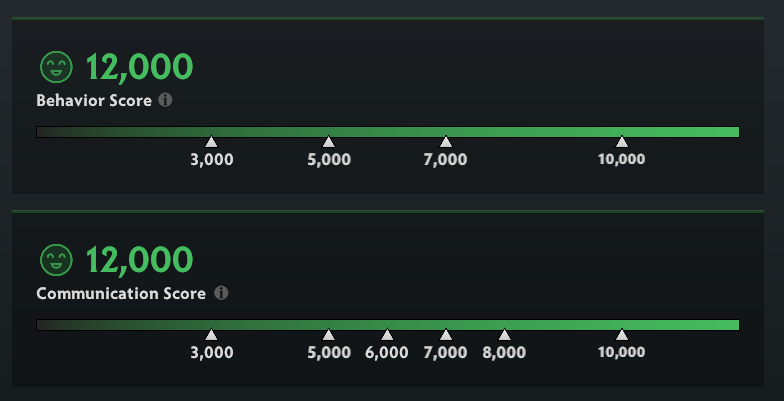
Task: Click the Communication Score progress bar
Action: [387, 325]
